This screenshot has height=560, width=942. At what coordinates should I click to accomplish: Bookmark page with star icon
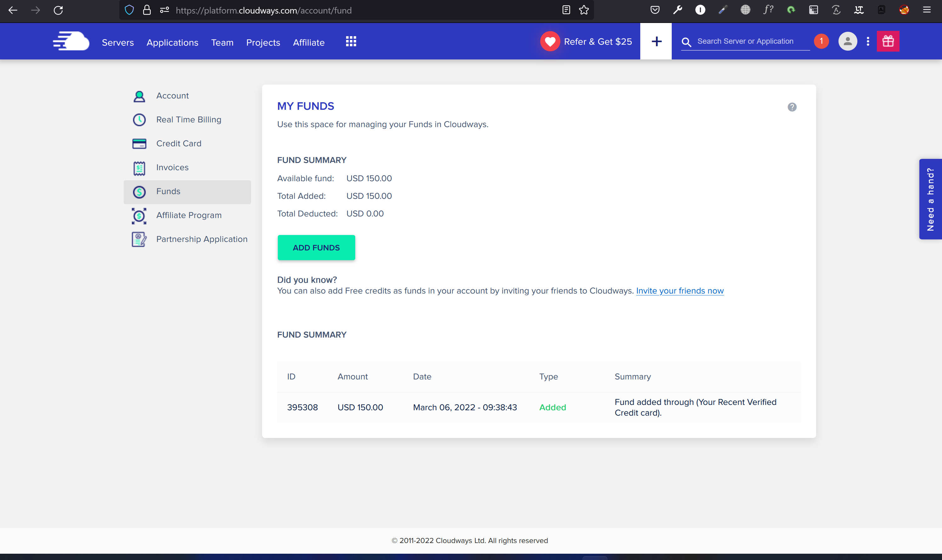coord(584,10)
